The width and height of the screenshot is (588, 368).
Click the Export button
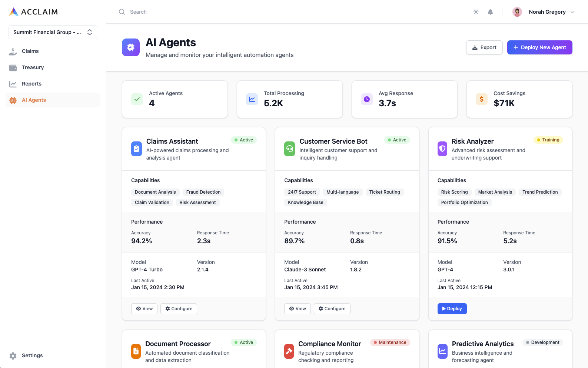pyautogui.click(x=484, y=47)
